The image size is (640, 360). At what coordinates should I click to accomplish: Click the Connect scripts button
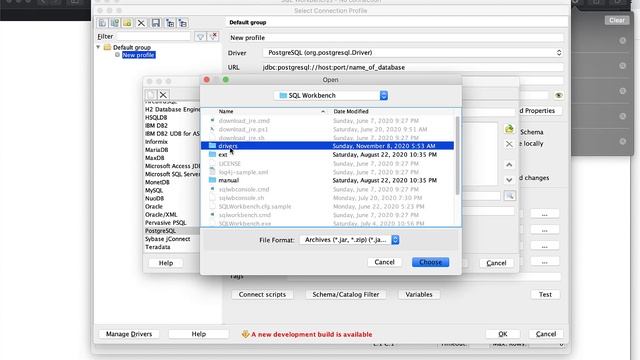(x=262, y=294)
